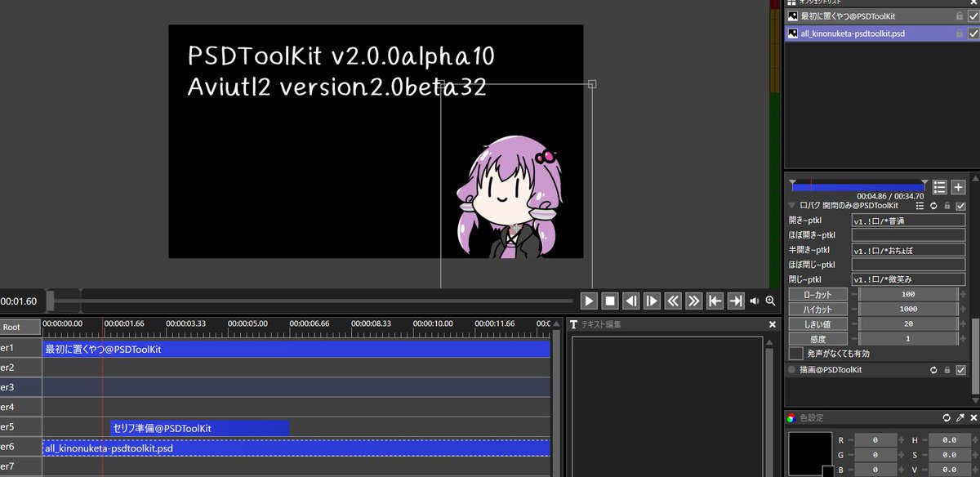The image size is (980, 477).
Task: Step forward one frame
Action: (652, 301)
